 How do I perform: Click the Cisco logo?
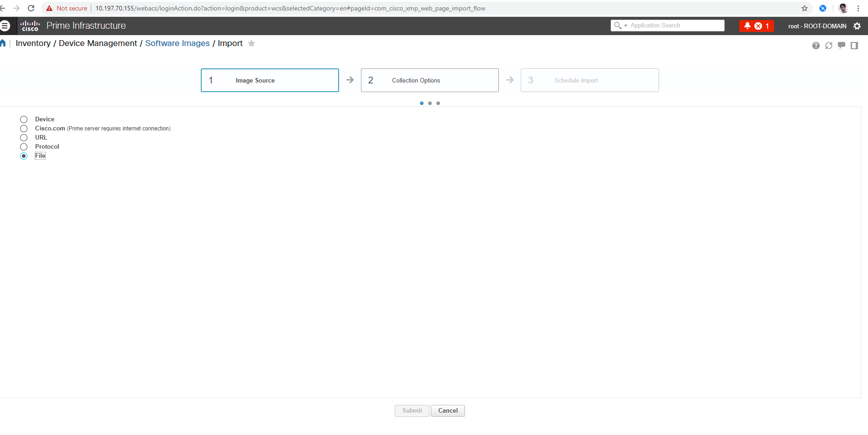pyautogui.click(x=30, y=26)
